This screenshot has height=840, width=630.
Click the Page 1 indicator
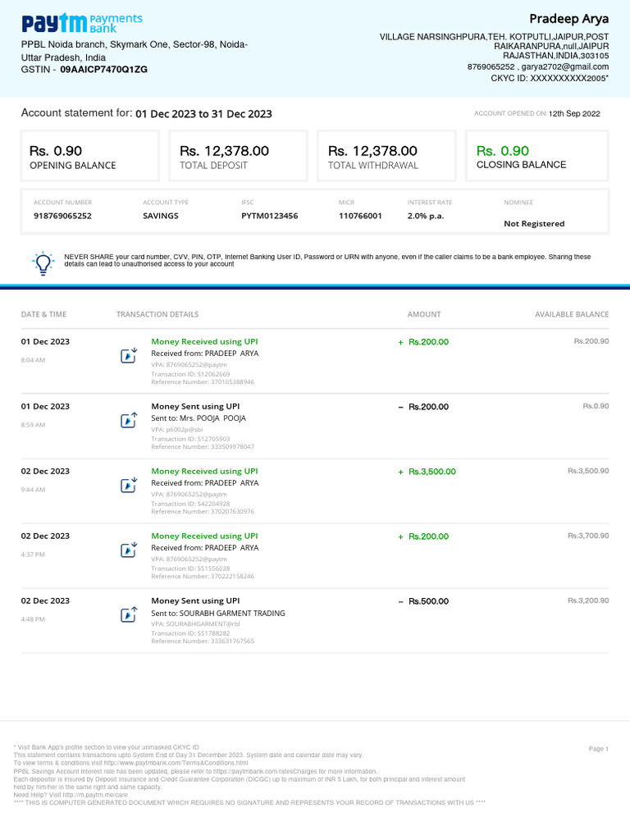click(x=598, y=749)
